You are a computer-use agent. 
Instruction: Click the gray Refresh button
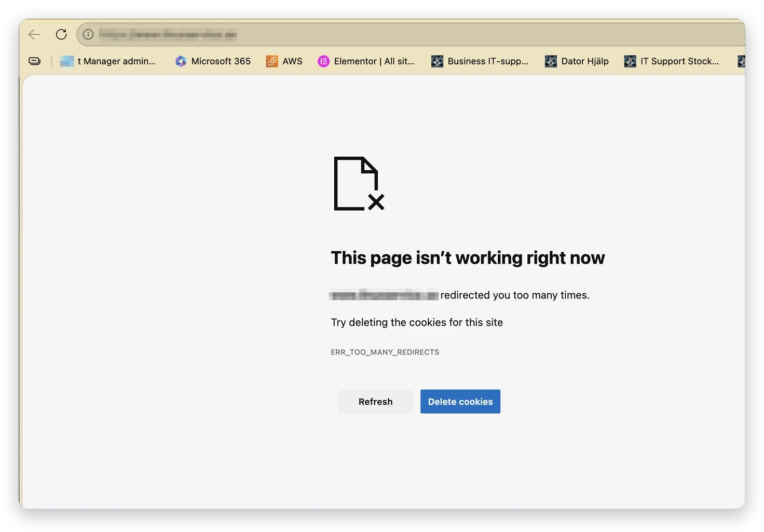(x=376, y=402)
